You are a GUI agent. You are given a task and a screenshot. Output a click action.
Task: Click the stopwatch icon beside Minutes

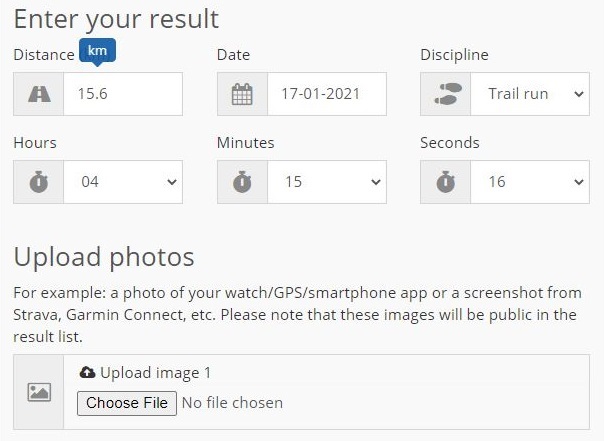(242, 182)
